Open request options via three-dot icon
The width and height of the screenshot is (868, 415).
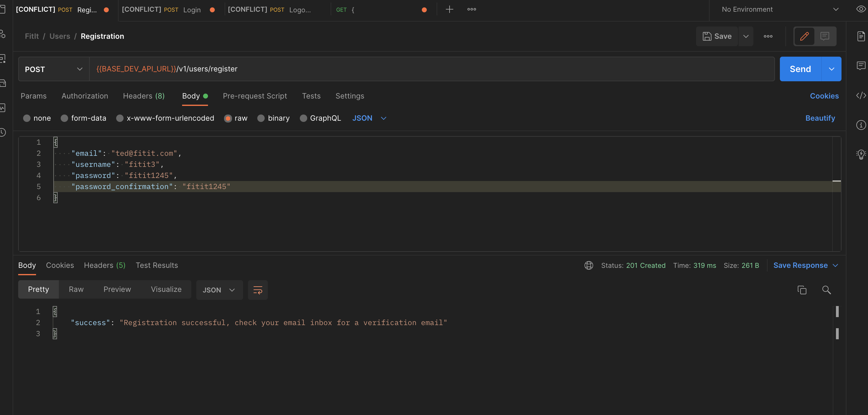point(768,36)
